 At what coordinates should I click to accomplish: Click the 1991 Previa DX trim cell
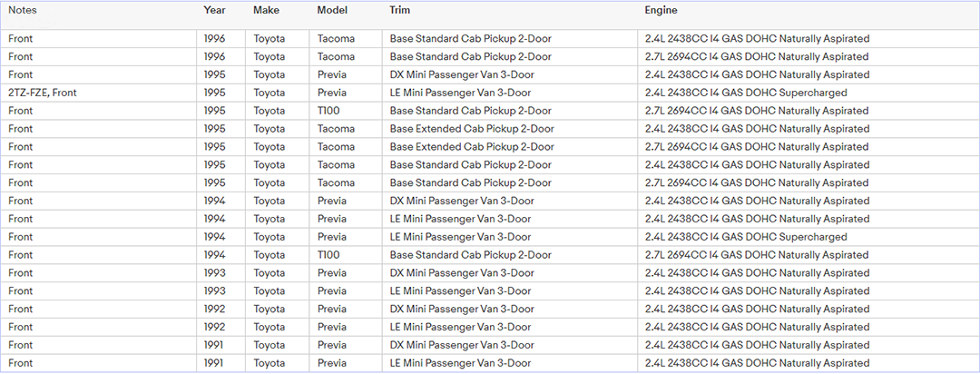(x=461, y=345)
